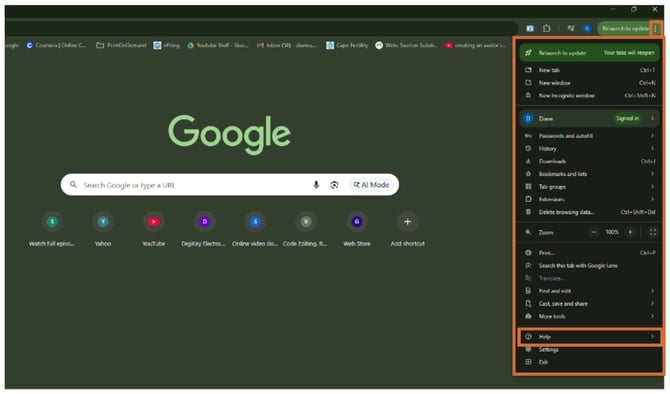Open the Extensions puzzle icon in toolbar
670x394 pixels.
547,28
